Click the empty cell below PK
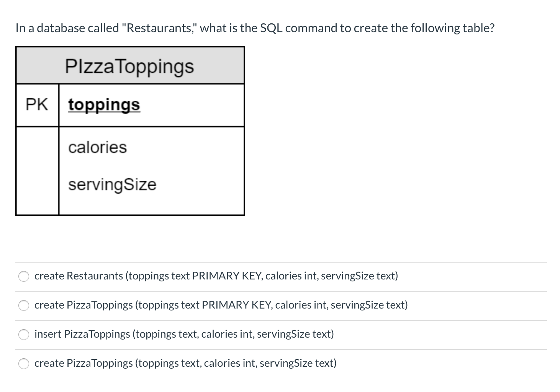The image size is (560, 392). (x=37, y=170)
